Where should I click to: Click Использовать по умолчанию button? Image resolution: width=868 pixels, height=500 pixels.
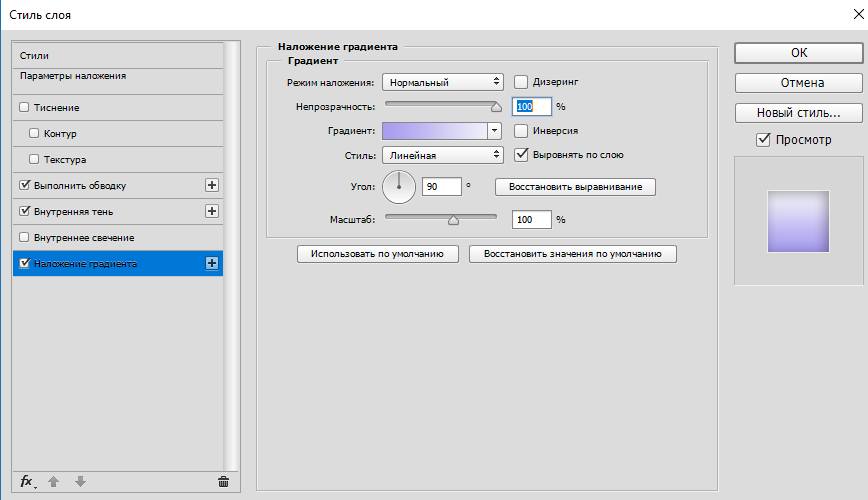tap(378, 254)
